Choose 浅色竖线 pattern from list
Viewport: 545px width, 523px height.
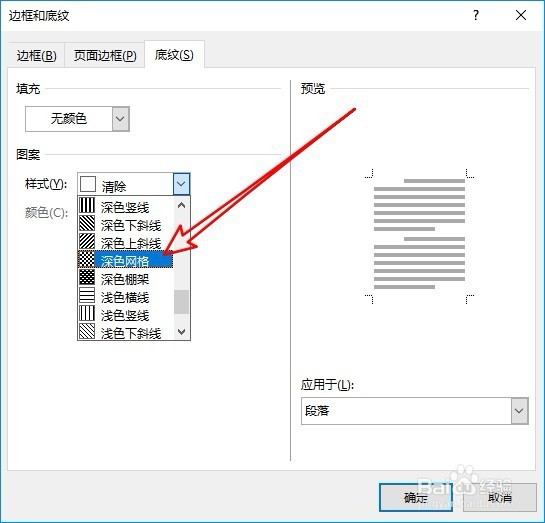click(x=125, y=314)
